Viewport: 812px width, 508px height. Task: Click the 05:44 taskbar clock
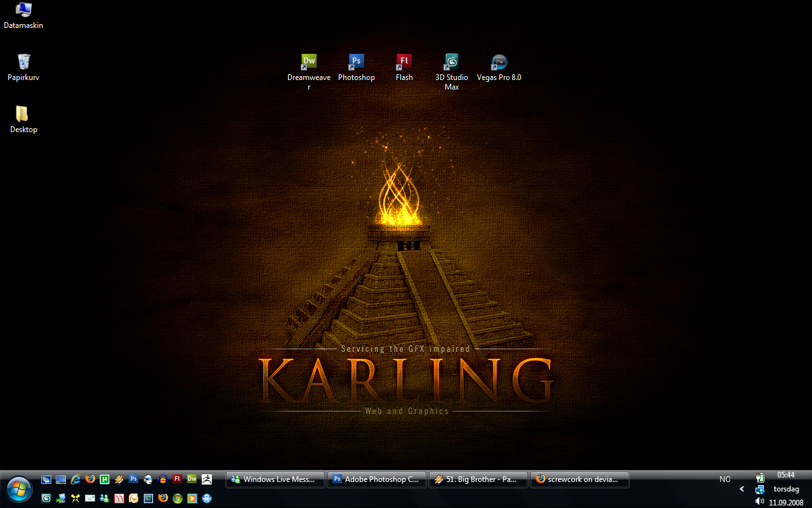click(x=786, y=475)
